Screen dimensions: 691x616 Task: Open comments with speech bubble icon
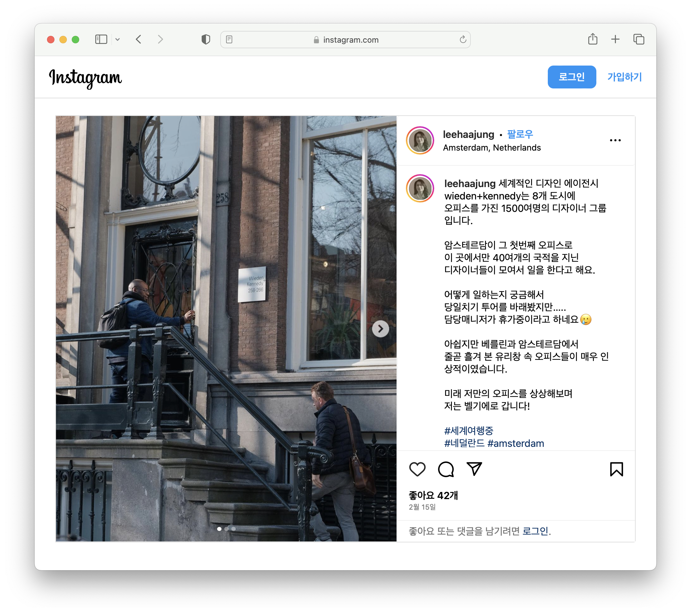(x=445, y=469)
